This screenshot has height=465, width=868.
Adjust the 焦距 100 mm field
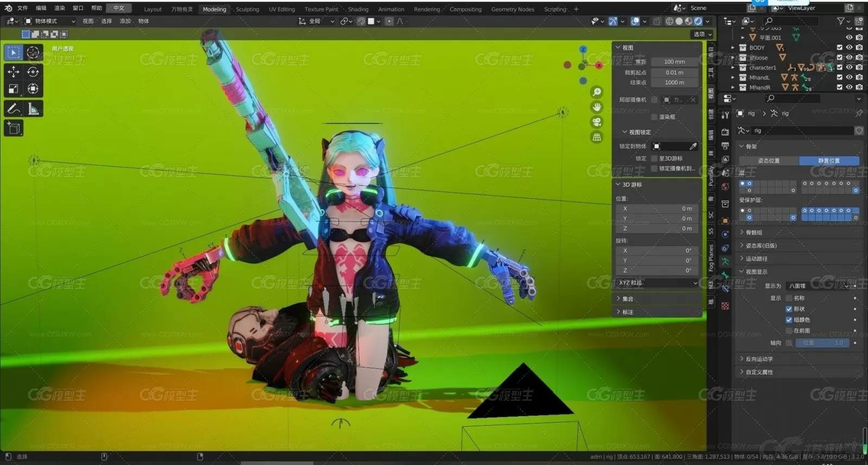(x=674, y=62)
